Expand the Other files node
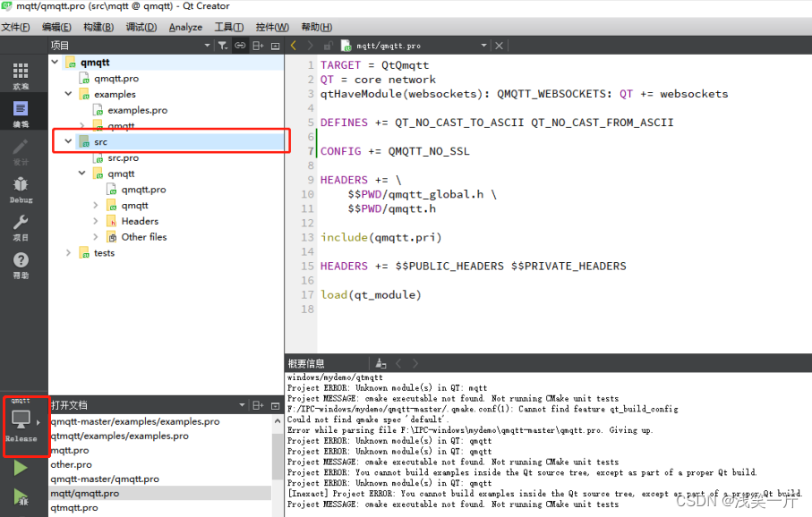The height and width of the screenshot is (517, 812). pyautogui.click(x=95, y=237)
